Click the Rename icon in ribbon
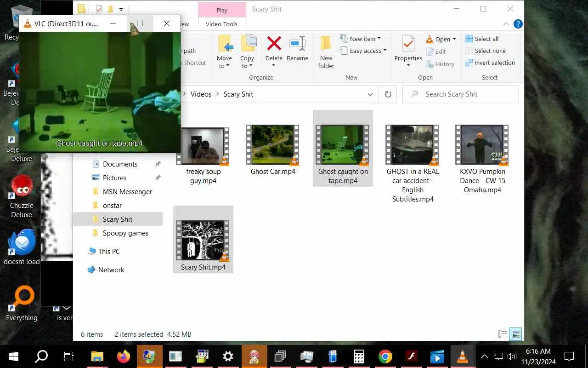 (x=297, y=44)
